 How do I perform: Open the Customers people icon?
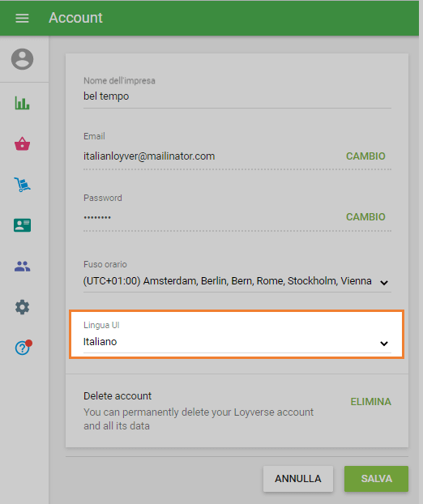tap(22, 266)
